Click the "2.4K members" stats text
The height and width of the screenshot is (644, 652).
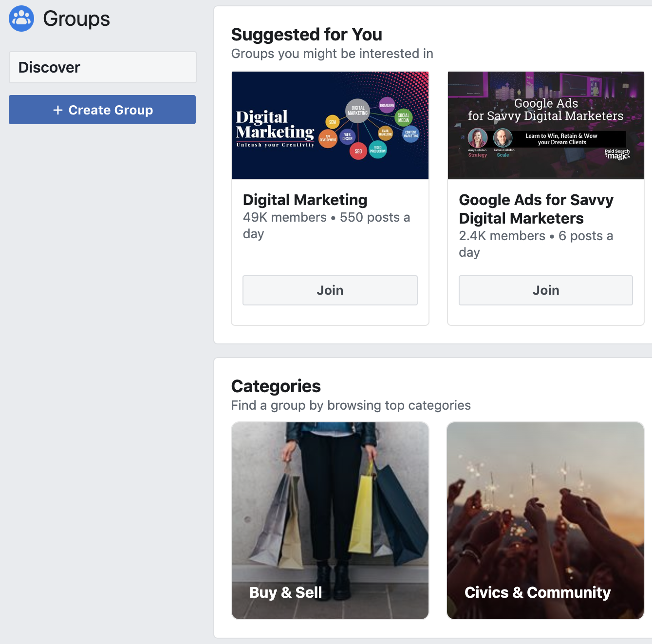(x=502, y=236)
